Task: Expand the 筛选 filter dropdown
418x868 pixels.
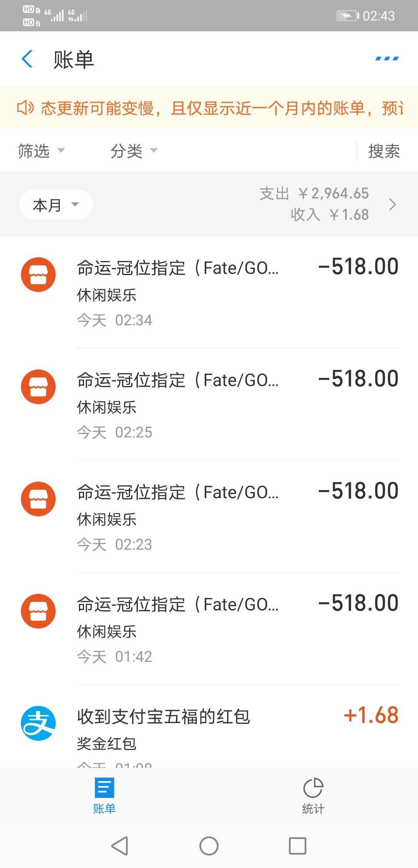Action: pyautogui.click(x=41, y=151)
